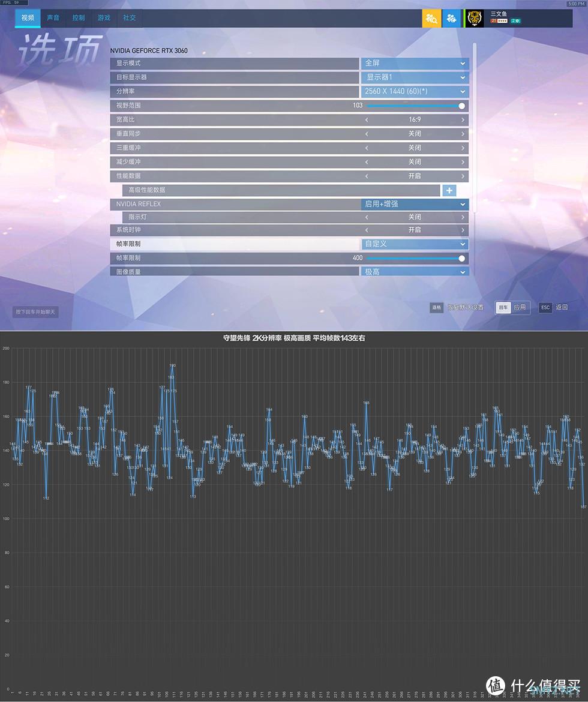Switch to the 声音 tab
The height and width of the screenshot is (702, 588).
pyautogui.click(x=53, y=18)
